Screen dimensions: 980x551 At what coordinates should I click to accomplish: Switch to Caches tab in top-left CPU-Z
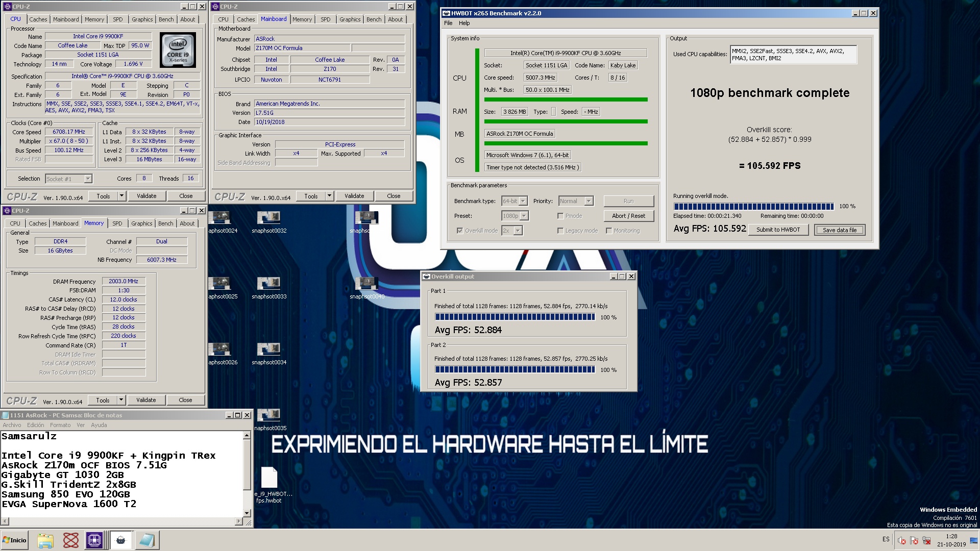pyautogui.click(x=38, y=19)
